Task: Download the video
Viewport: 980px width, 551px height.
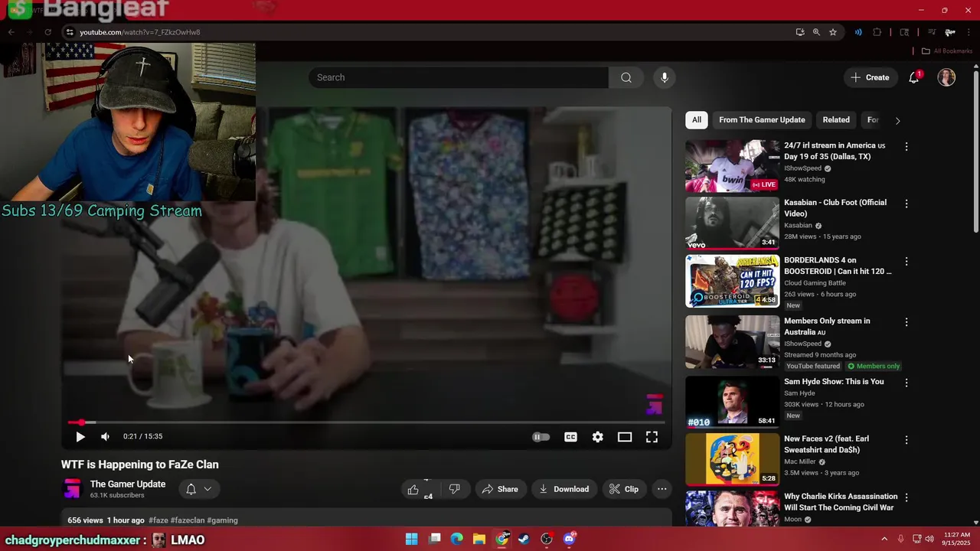Action: tap(564, 489)
